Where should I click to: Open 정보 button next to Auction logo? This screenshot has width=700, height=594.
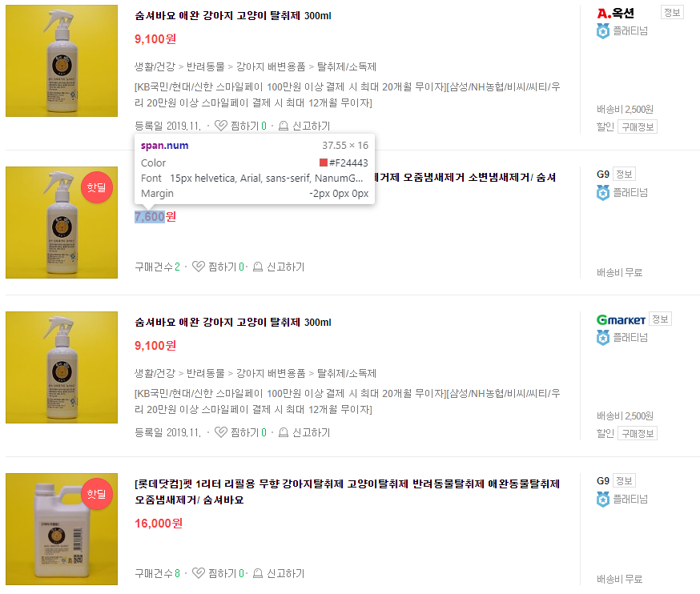pos(672,13)
